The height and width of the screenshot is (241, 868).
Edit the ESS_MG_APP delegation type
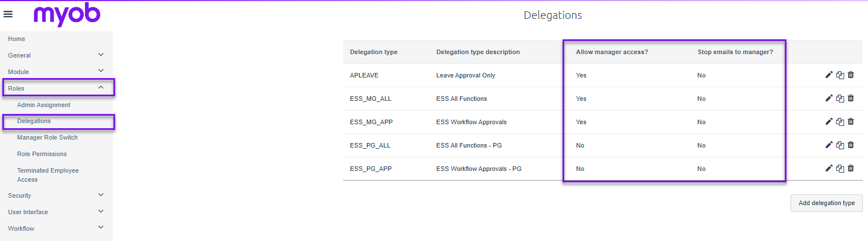pos(829,121)
